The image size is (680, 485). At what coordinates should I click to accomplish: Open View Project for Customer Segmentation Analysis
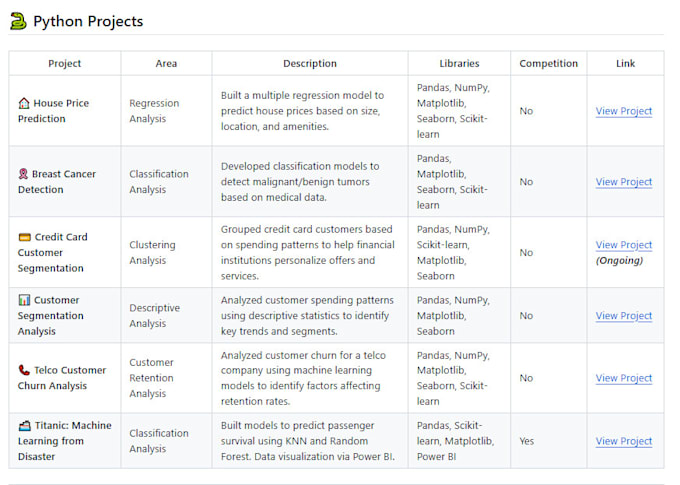624,316
